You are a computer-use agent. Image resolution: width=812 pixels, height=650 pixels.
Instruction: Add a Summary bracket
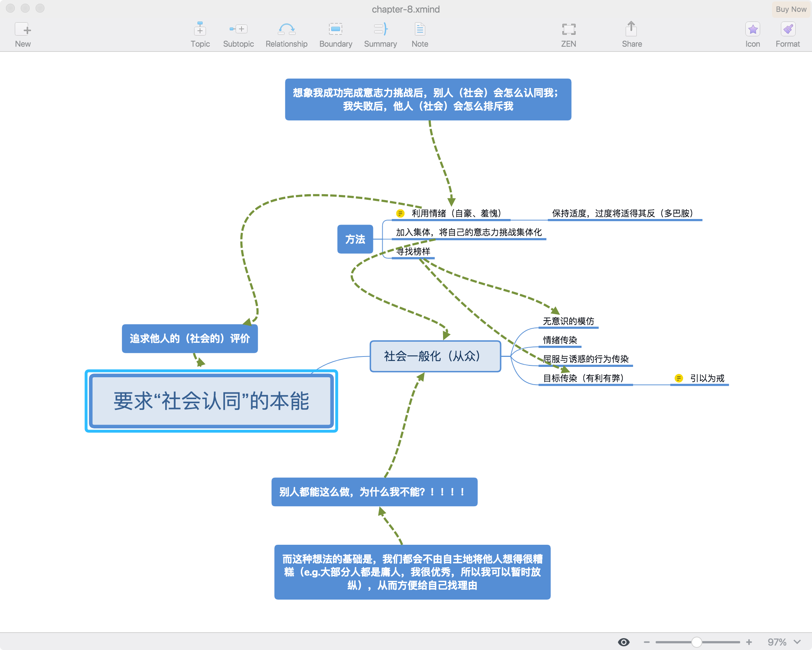coord(380,29)
